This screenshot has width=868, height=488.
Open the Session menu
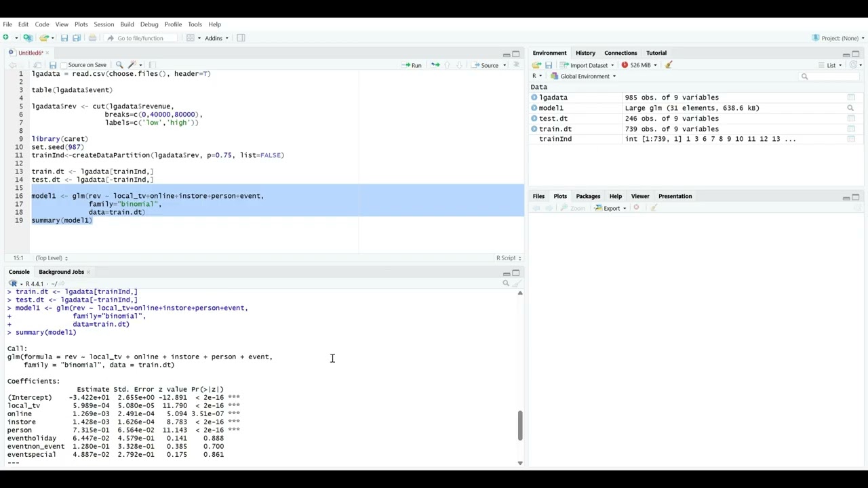point(104,24)
